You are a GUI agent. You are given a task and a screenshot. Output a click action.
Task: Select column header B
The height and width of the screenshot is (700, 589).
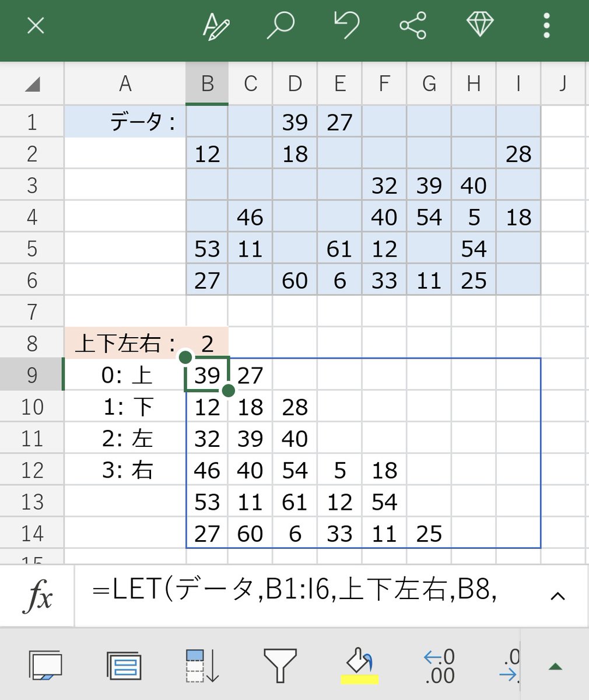pos(207,83)
